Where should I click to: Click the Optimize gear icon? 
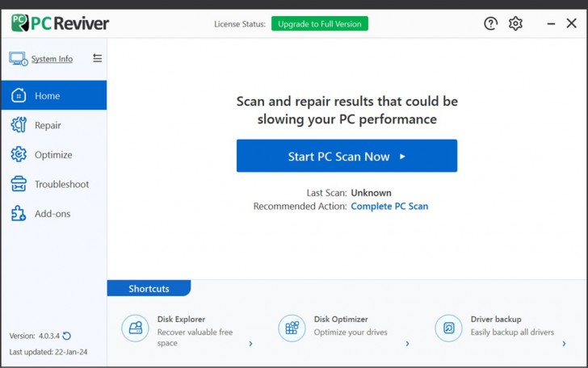pos(19,154)
